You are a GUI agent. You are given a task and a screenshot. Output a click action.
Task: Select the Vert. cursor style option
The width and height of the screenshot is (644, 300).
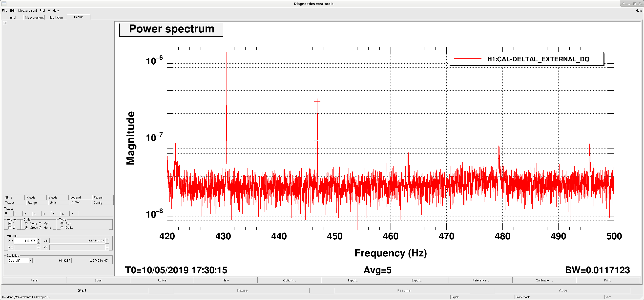tap(40, 223)
